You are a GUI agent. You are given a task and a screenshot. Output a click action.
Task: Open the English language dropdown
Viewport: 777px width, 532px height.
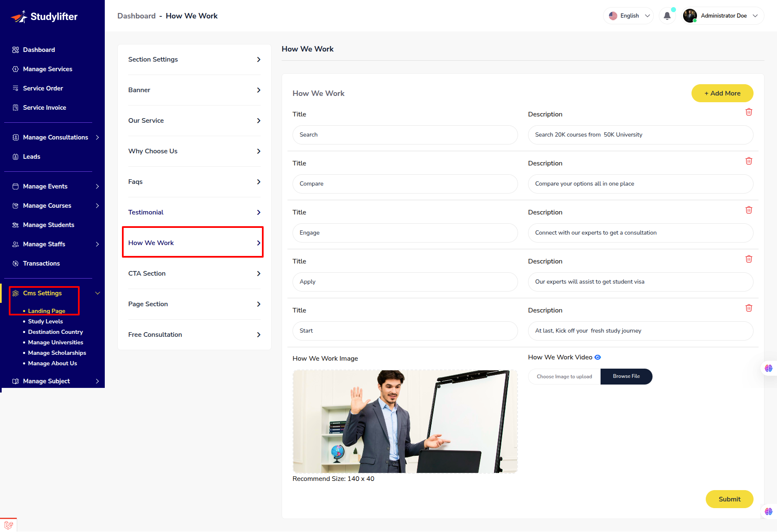click(x=628, y=16)
